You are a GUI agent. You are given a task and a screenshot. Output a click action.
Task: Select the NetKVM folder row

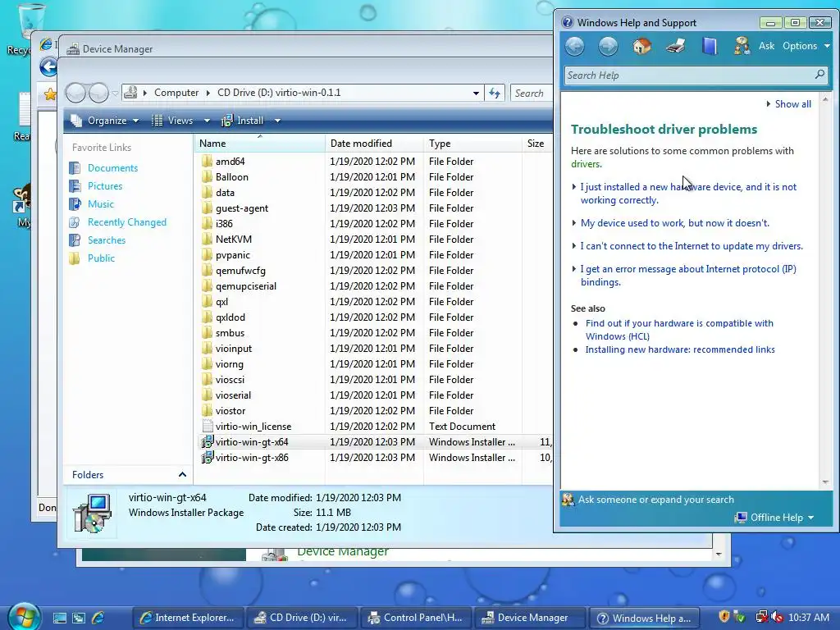373,240
